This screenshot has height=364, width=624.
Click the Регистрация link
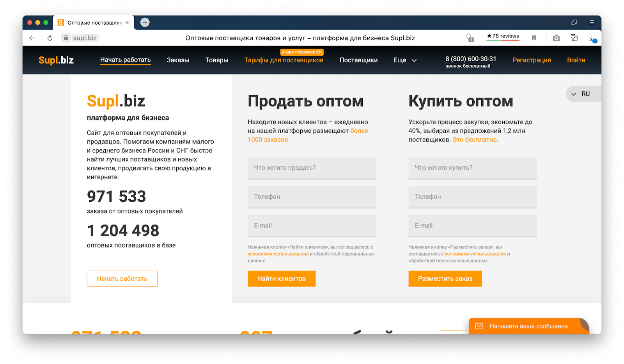[532, 60]
